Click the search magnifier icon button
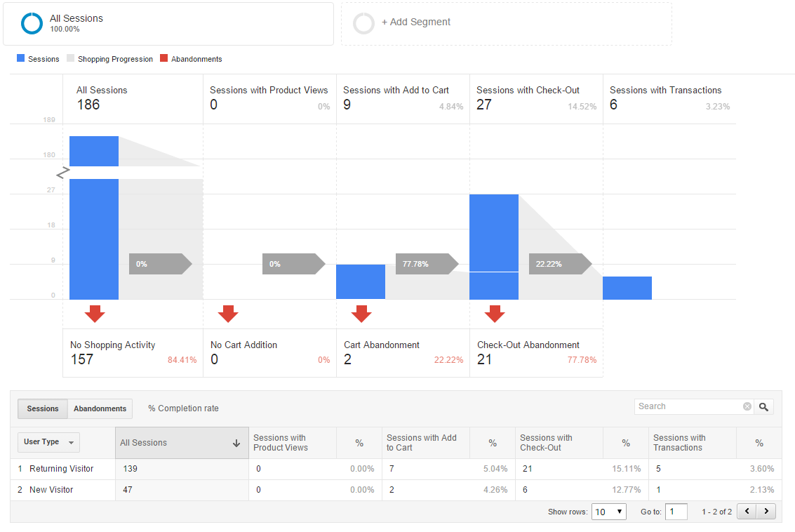The height and width of the screenshot is (532, 795). (x=764, y=407)
